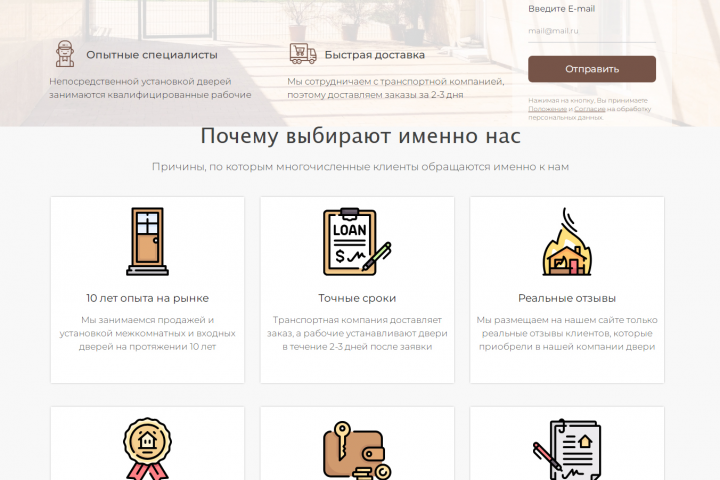The image size is (720, 480).
Task: Click the door icon above 10 лет опыта
Action: pyautogui.click(x=147, y=241)
